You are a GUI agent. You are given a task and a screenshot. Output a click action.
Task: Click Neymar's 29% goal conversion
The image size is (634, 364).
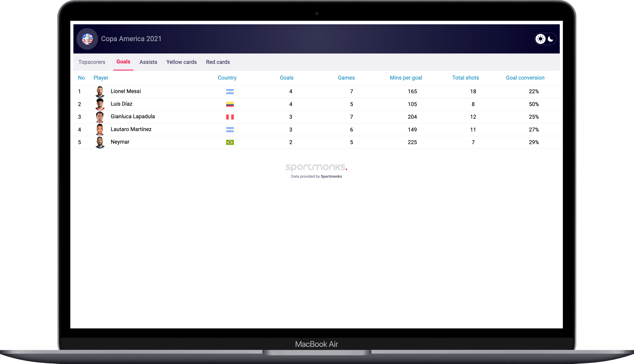pos(534,142)
